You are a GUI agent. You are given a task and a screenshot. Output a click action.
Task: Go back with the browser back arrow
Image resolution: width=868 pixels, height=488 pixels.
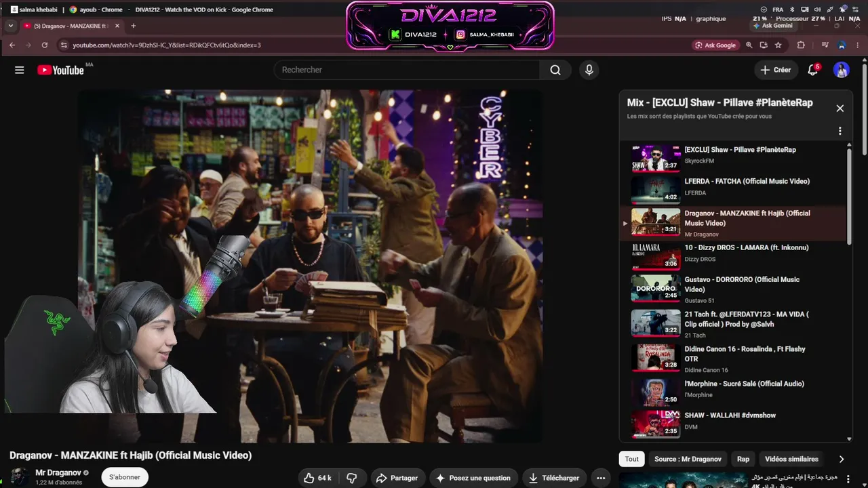12,45
